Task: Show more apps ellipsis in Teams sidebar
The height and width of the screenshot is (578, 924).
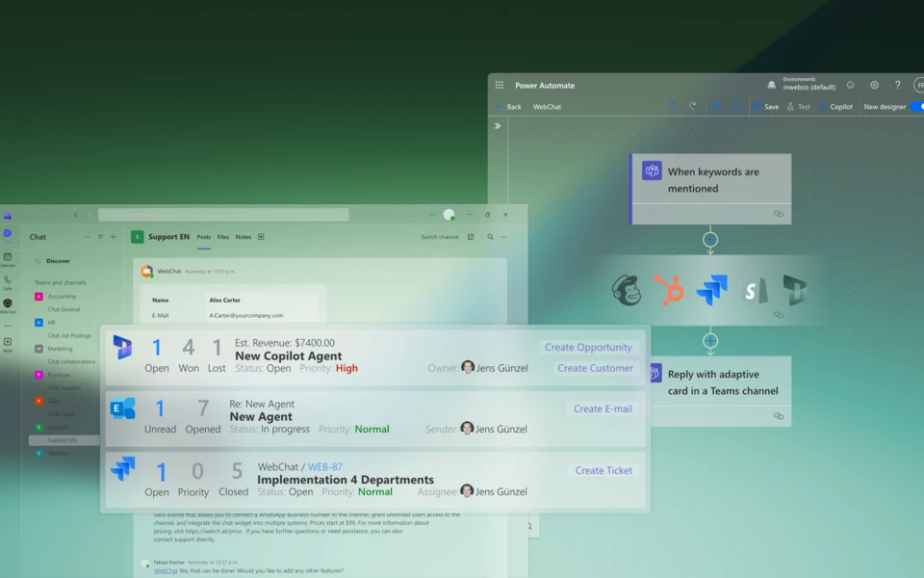Action: 8,326
